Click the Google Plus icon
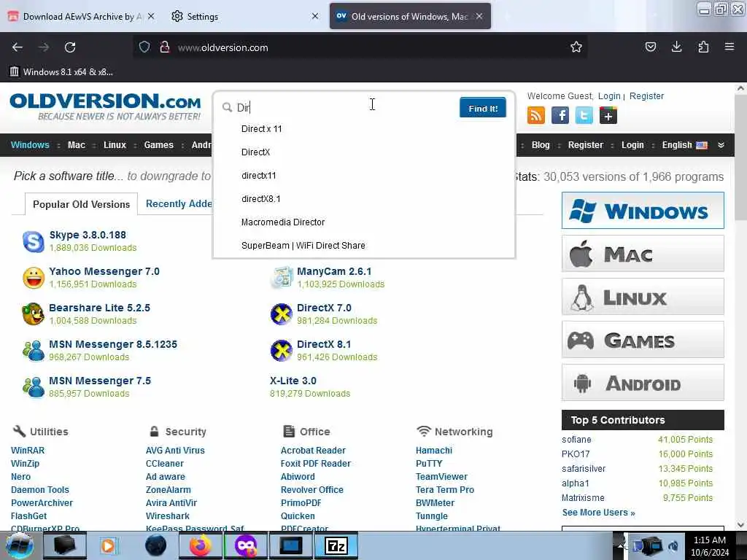This screenshot has width=747, height=560. click(608, 115)
